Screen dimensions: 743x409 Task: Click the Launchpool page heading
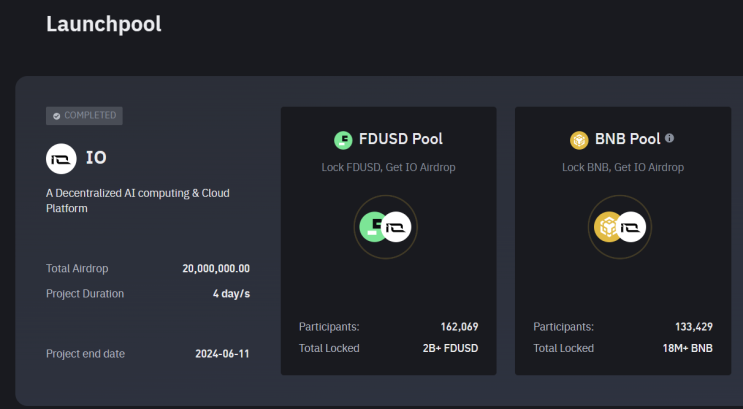(x=104, y=24)
